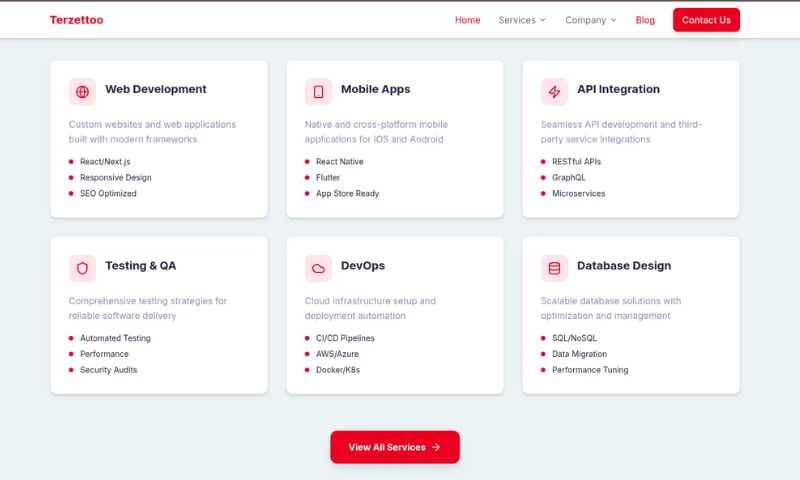Click the DevOps card heading
The image size is (800, 480).
(362, 266)
